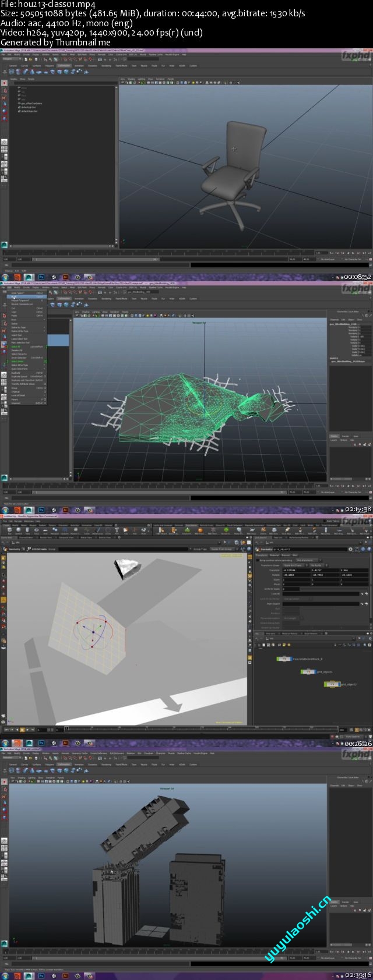Expand Quick Select Sets submenu
The width and height of the screenshot is (373, 980).
click(28, 369)
